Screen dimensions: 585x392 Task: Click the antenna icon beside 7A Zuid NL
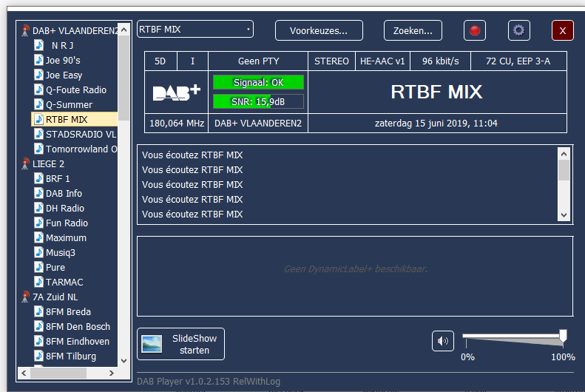[x=25, y=297]
